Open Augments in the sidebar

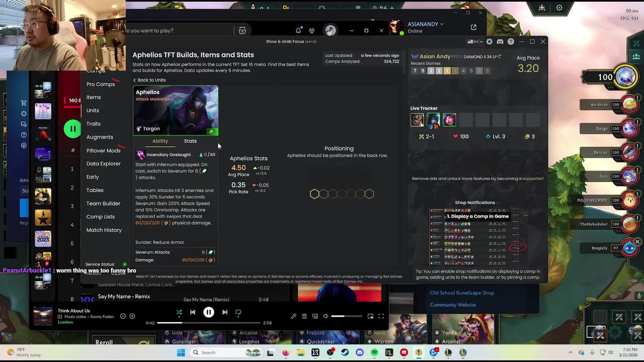pos(100,137)
